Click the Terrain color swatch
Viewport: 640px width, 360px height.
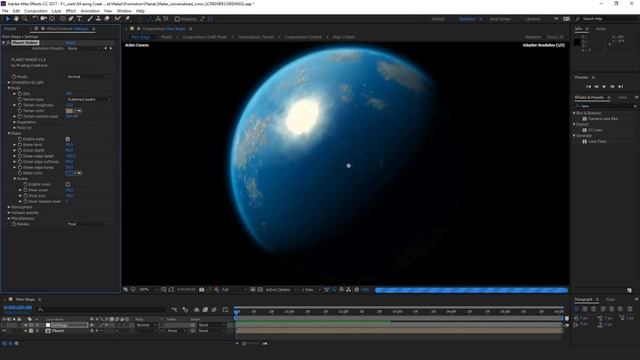point(69,111)
